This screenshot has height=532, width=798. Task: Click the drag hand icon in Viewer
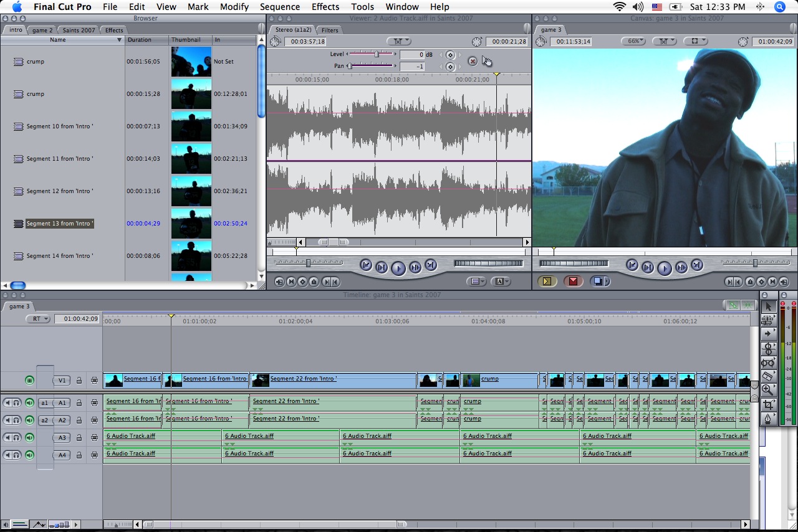[487, 60]
